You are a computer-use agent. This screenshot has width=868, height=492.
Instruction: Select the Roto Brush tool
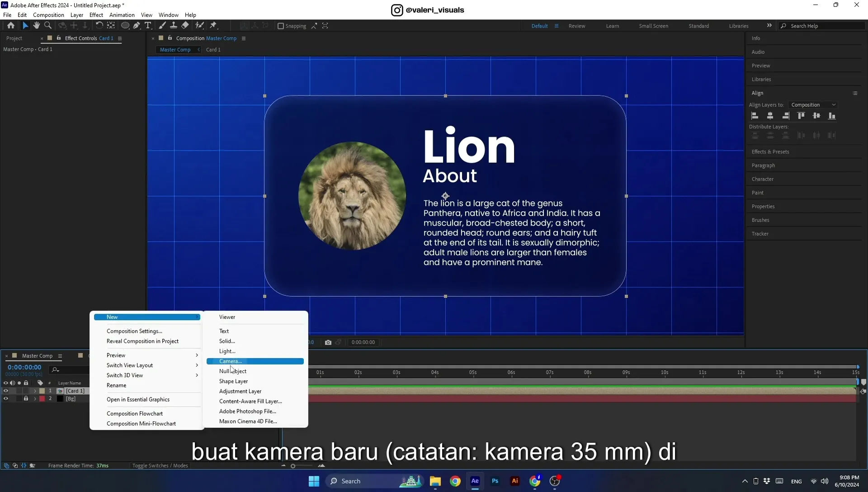click(199, 26)
